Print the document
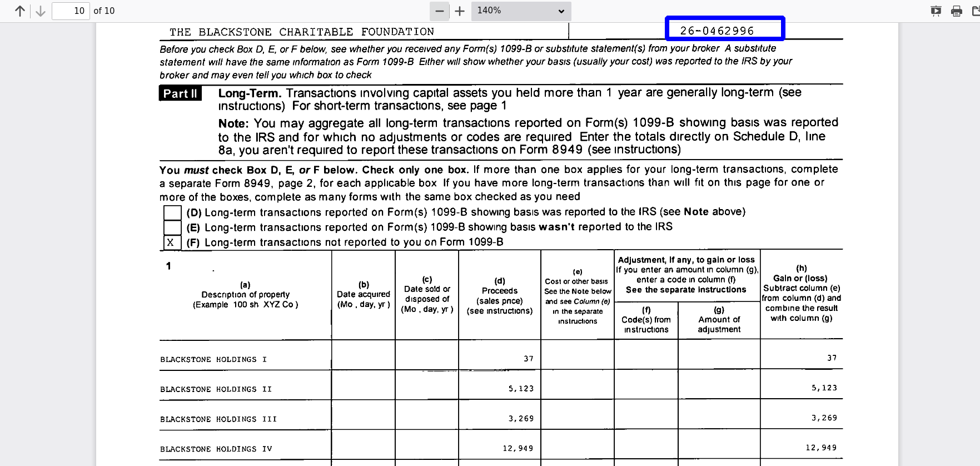The width and height of the screenshot is (980, 466). 957,11
